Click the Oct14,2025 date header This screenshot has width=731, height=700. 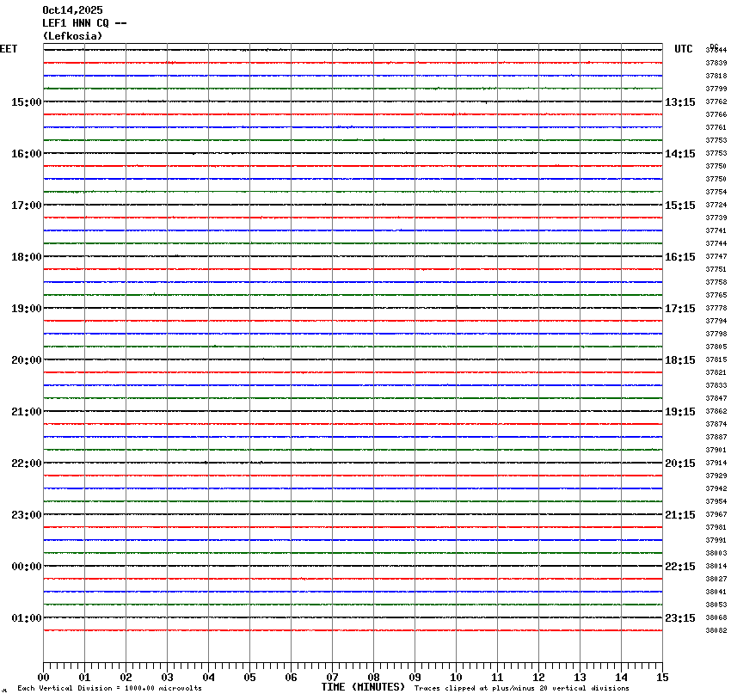72,10
